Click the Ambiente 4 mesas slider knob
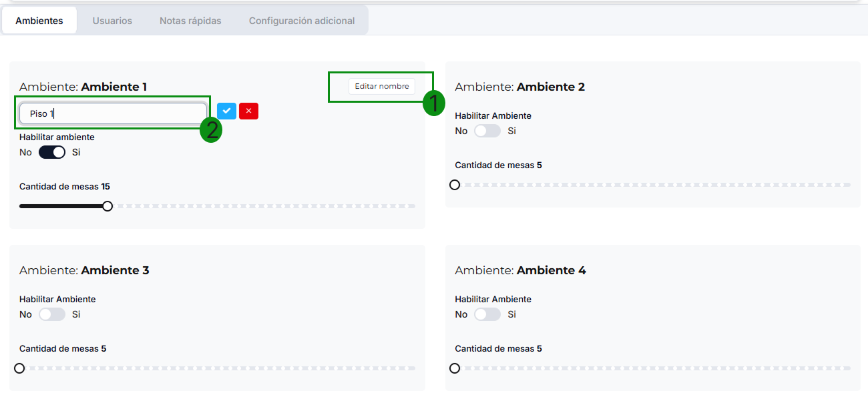 pyautogui.click(x=455, y=368)
